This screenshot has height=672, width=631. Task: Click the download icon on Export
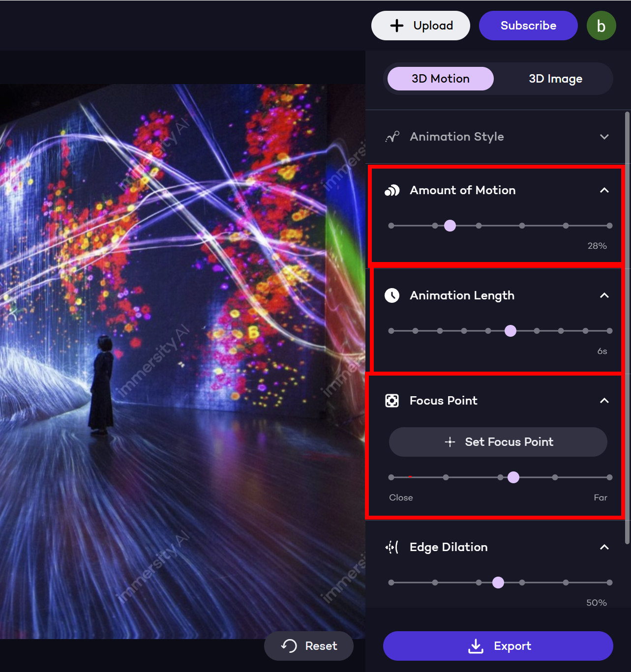click(476, 646)
